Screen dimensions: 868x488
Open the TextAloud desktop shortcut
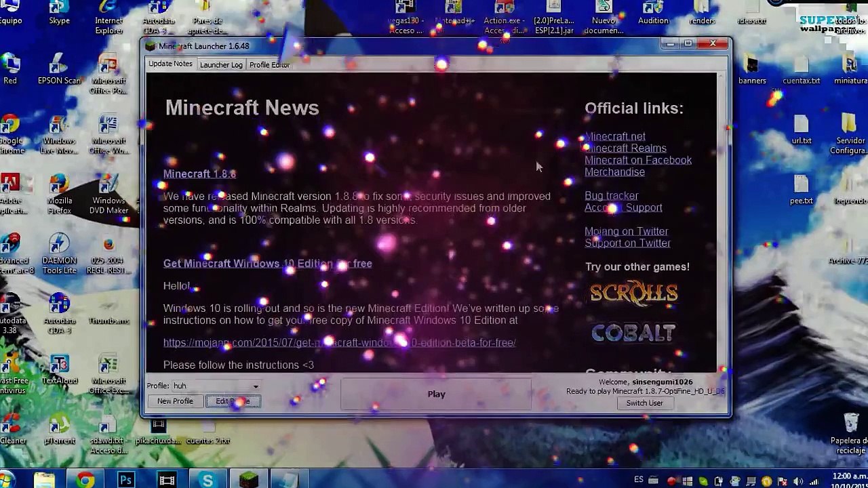click(59, 368)
